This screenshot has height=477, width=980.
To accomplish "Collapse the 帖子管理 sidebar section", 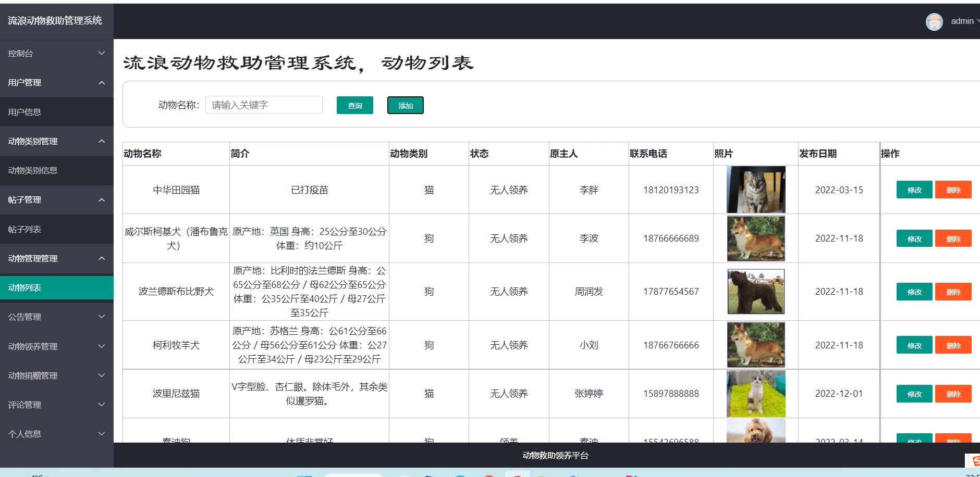I will (56, 199).
